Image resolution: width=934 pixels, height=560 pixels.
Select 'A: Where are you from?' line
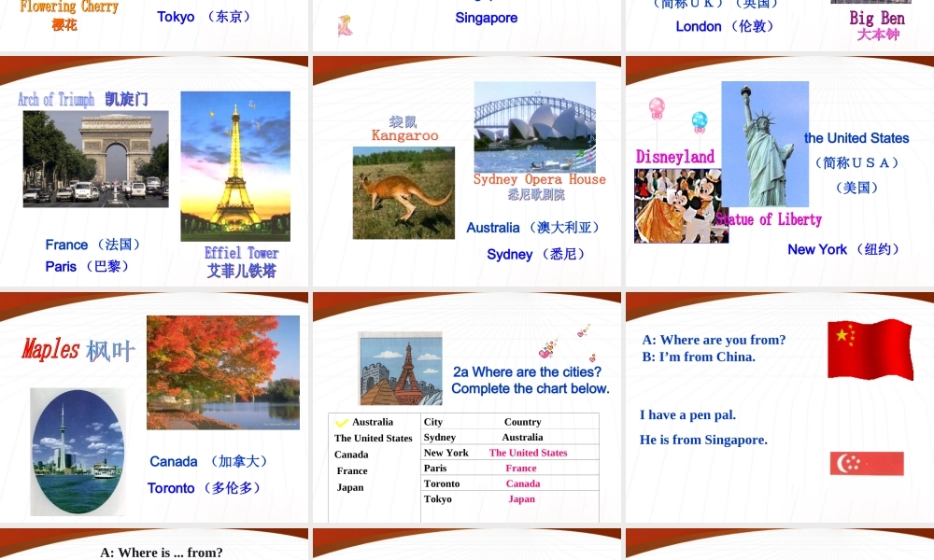(714, 340)
